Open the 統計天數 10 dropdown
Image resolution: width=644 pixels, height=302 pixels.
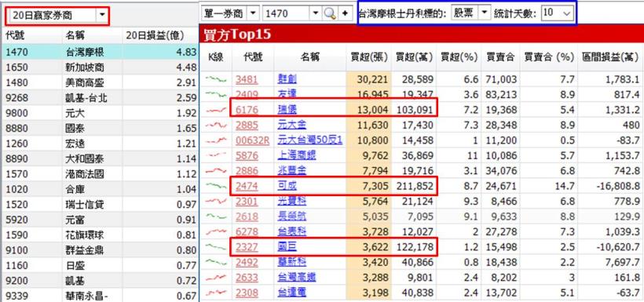(567, 13)
